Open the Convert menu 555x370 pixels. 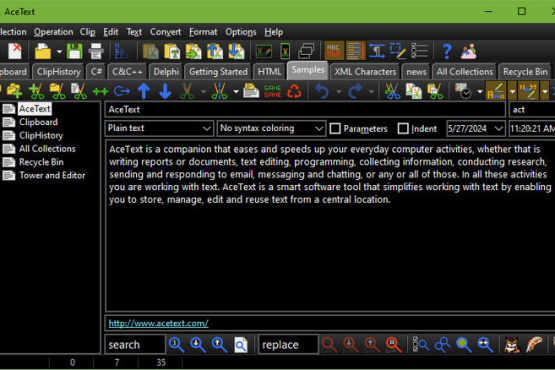coord(165,32)
